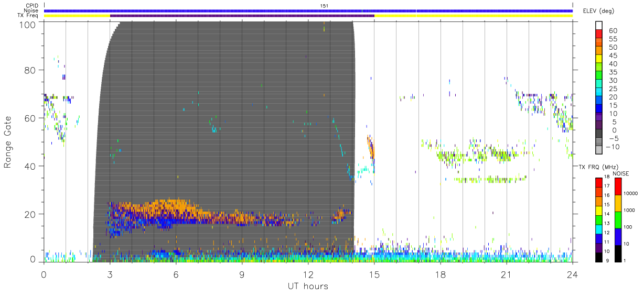Image resolution: width=644 pixels, height=297 pixels.
Task: Click the blue Noise strip above the plot
Action: click(x=308, y=10)
